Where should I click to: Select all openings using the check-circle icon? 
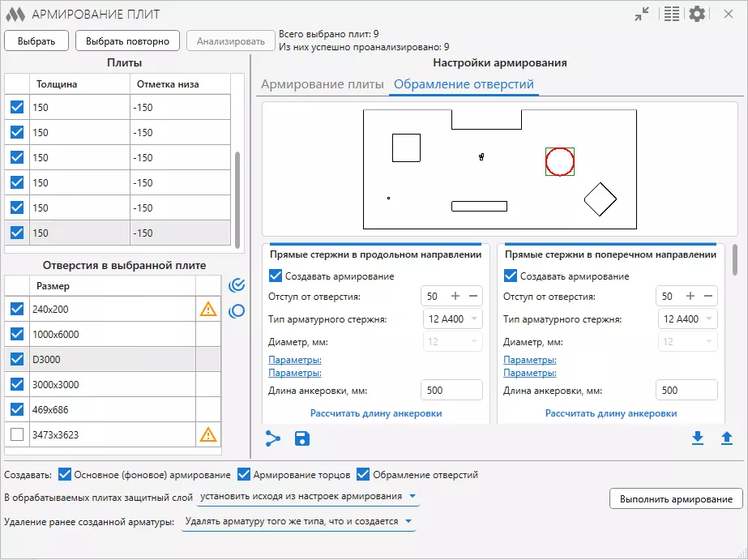pos(236,284)
